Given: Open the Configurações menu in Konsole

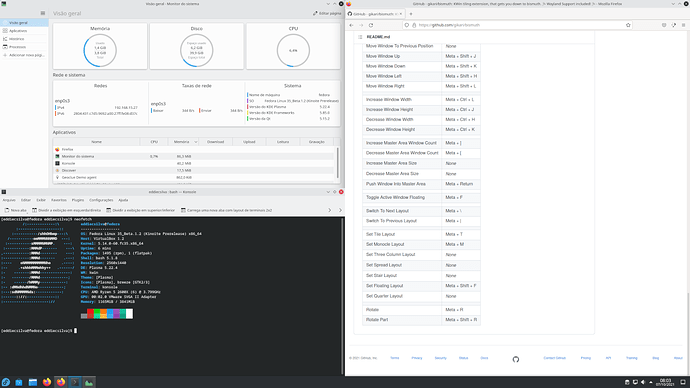Looking at the screenshot, I should (101, 200).
